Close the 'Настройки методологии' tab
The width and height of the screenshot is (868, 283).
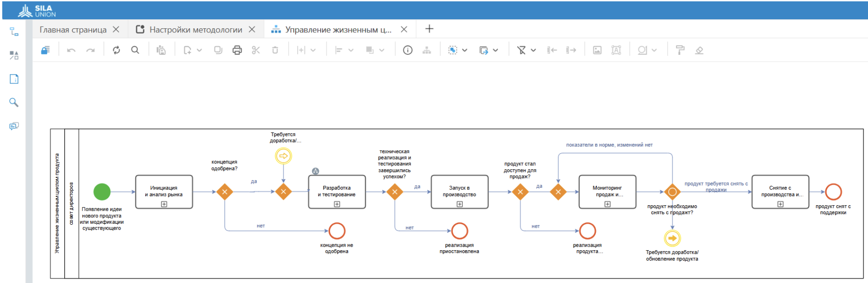[x=252, y=30]
